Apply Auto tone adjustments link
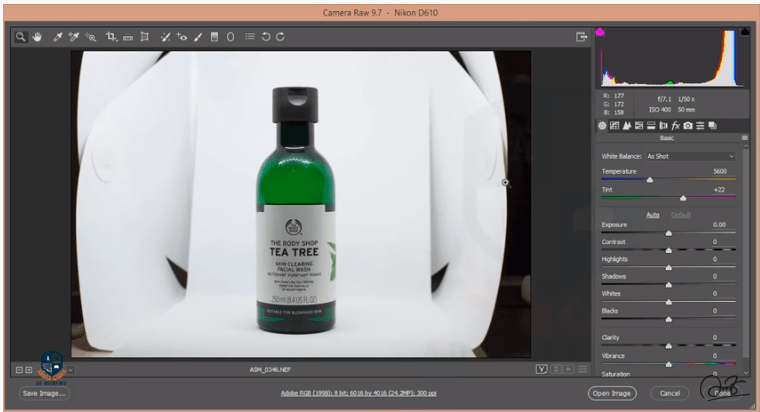The width and height of the screenshot is (760, 412). [x=652, y=215]
